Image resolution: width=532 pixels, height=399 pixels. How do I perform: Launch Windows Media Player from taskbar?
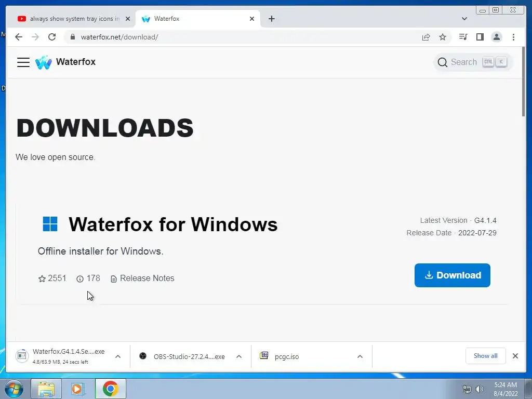[78, 389]
